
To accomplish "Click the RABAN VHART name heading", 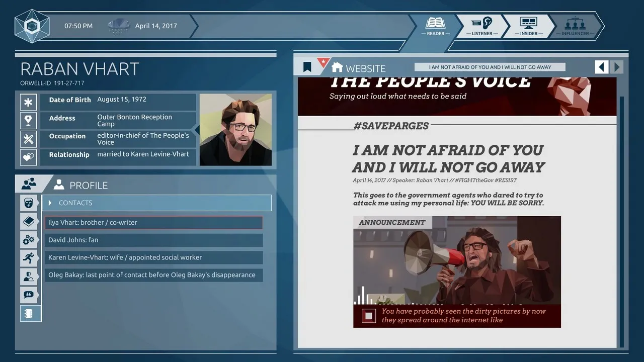I will [x=79, y=69].
